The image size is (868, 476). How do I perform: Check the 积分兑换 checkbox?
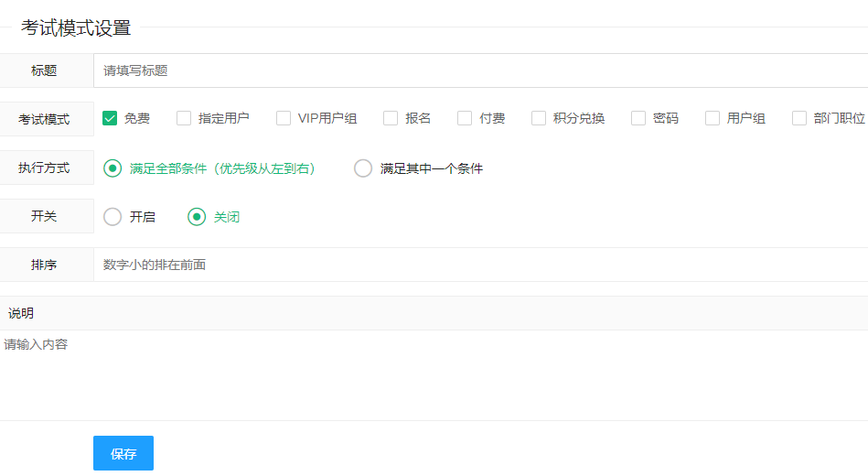click(539, 118)
